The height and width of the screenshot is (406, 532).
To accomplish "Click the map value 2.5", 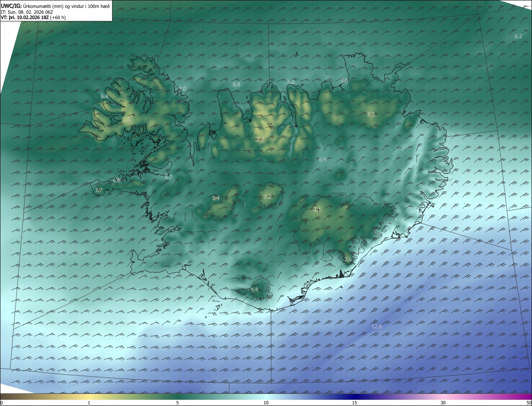I will 126,119.
